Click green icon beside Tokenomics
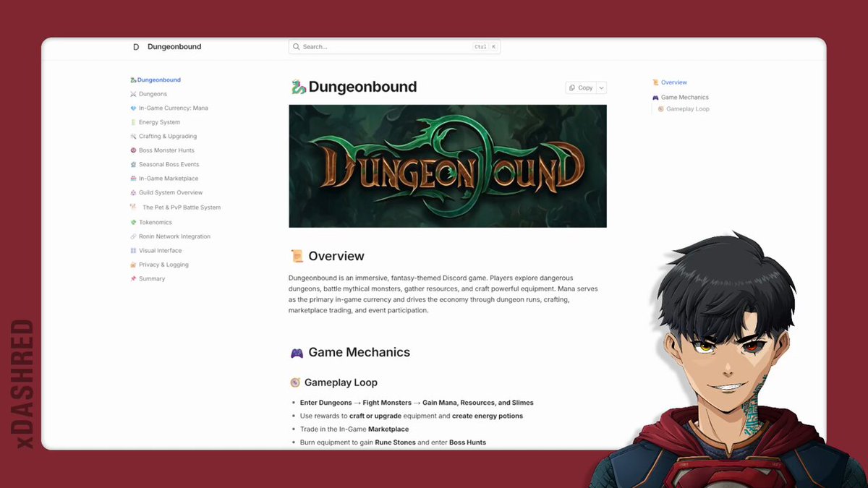 click(133, 223)
